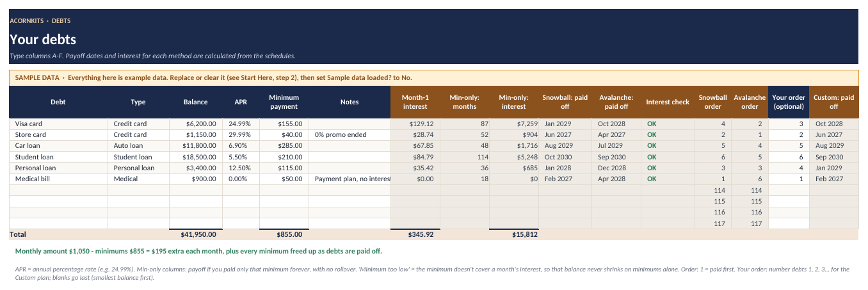Click the "Car loan" debt name cell

[x=58, y=146]
